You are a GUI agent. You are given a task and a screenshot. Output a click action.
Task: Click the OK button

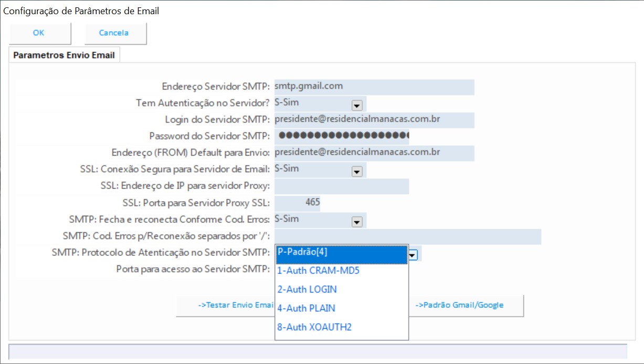click(39, 33)
